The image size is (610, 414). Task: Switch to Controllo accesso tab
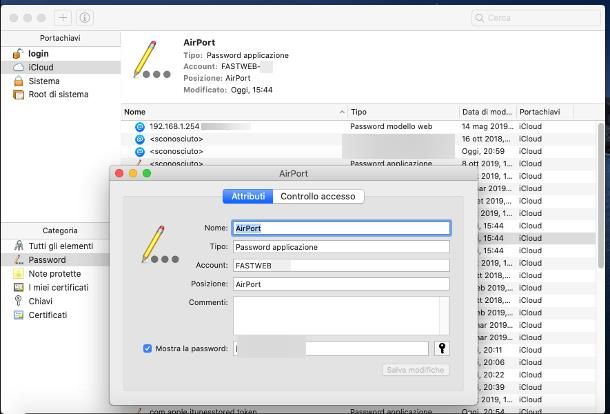(318, 196)
